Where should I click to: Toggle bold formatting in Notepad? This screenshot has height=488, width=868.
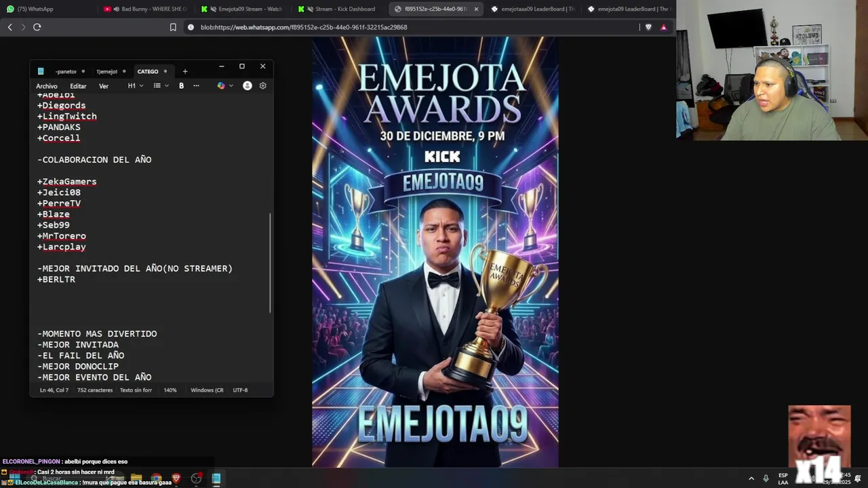click(181, 86)
